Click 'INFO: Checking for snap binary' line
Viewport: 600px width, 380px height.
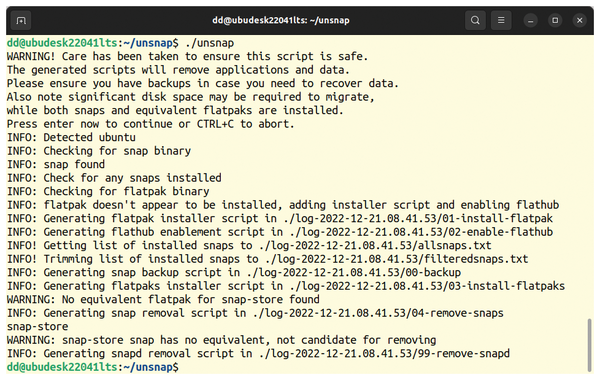pos(98,151)
